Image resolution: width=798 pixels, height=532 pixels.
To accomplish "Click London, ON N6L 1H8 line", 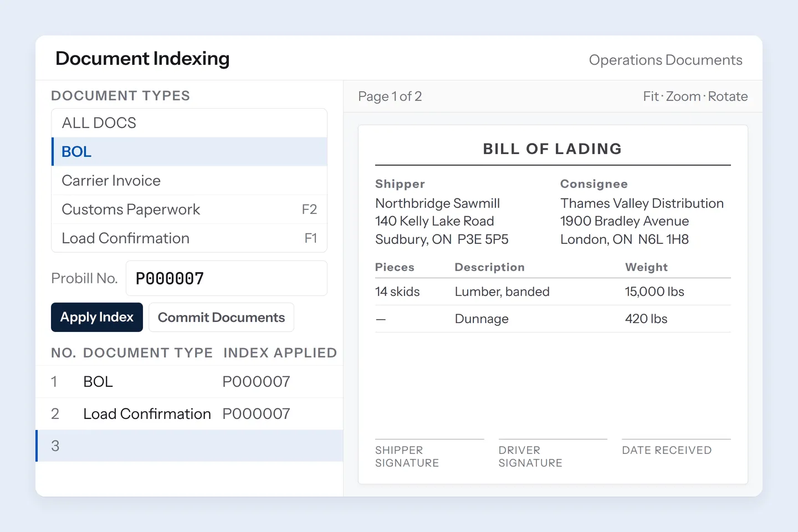I will coord(625,239).
